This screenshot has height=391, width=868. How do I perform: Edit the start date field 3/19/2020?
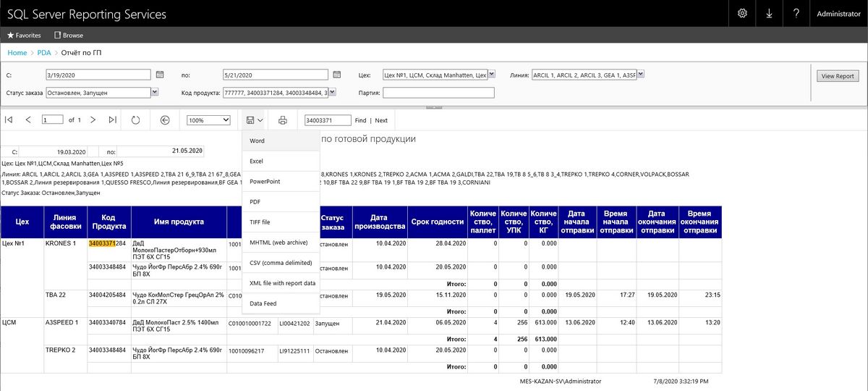tap(98, 74)
